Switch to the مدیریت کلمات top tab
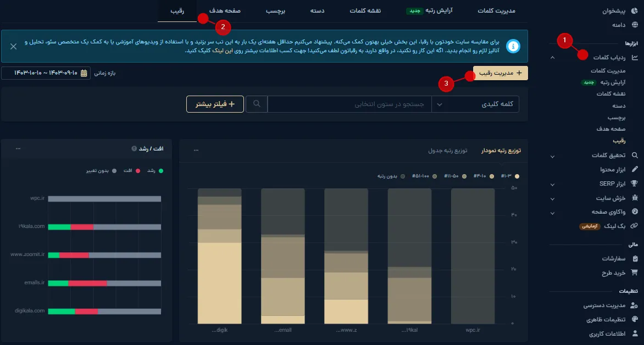The width and height of the screenshot is (644, 345). pos(496,10)
